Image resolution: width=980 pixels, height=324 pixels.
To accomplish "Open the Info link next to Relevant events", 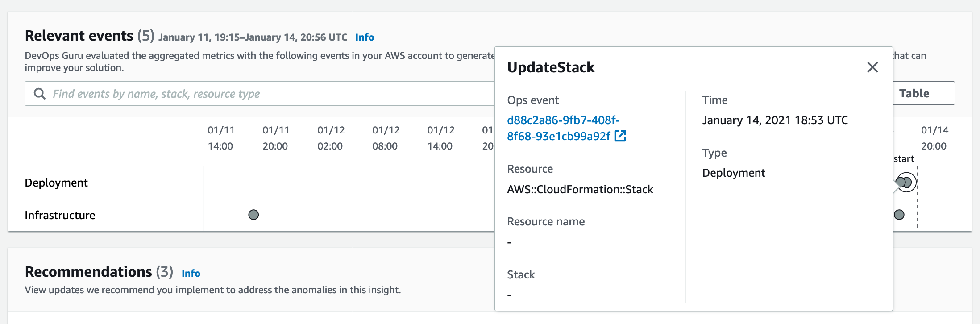I will pos(365,37).
